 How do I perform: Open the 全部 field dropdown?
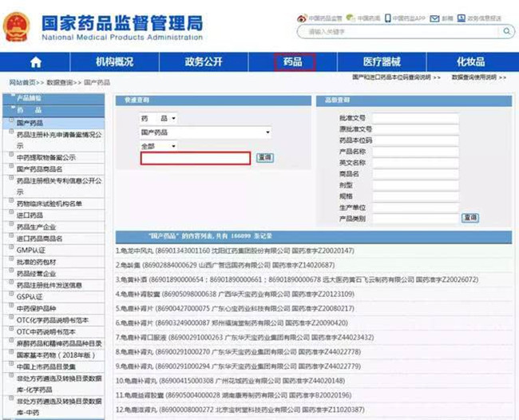(158, 146)
